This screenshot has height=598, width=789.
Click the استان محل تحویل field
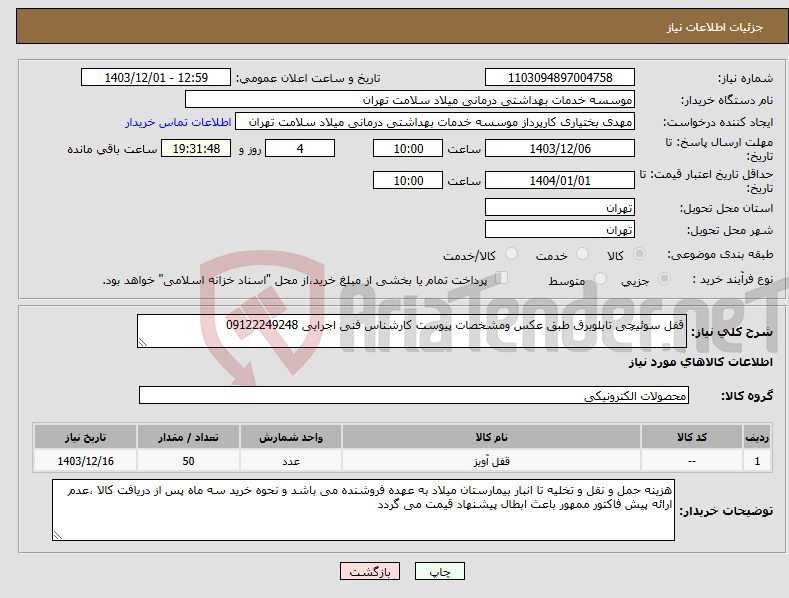click(560, 207)
